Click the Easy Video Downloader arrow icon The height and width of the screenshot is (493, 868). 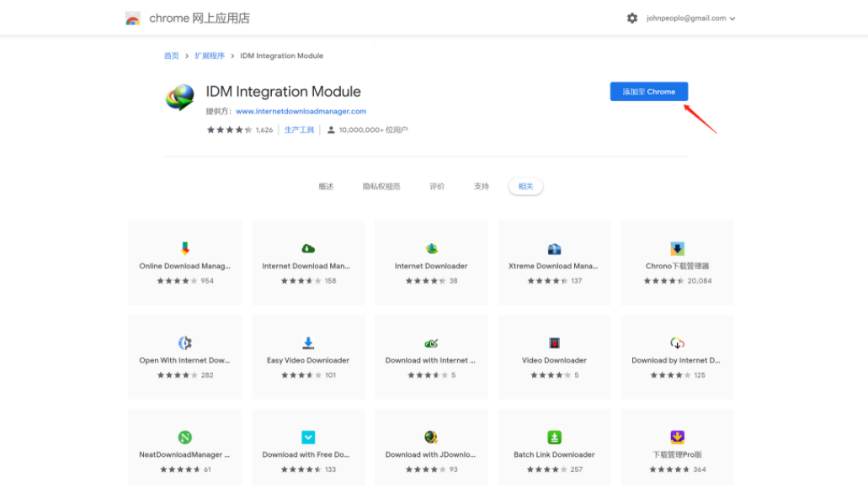(x=308, y=343)
